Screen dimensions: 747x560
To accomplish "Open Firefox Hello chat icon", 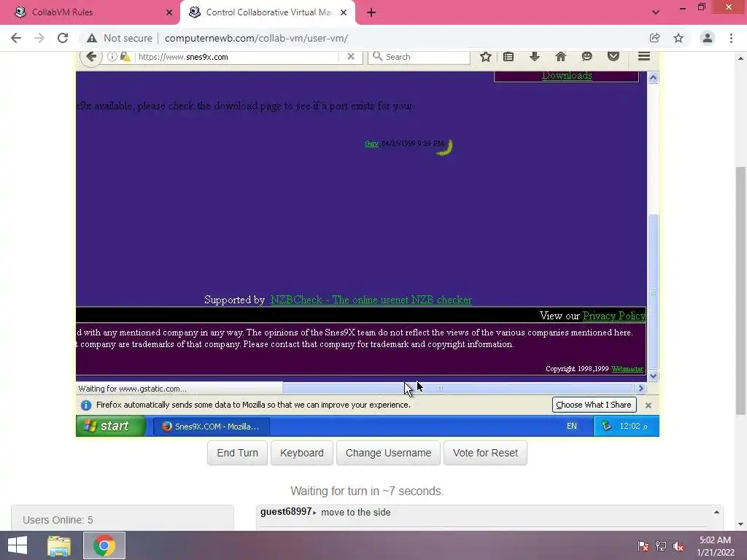I will 587,57.
